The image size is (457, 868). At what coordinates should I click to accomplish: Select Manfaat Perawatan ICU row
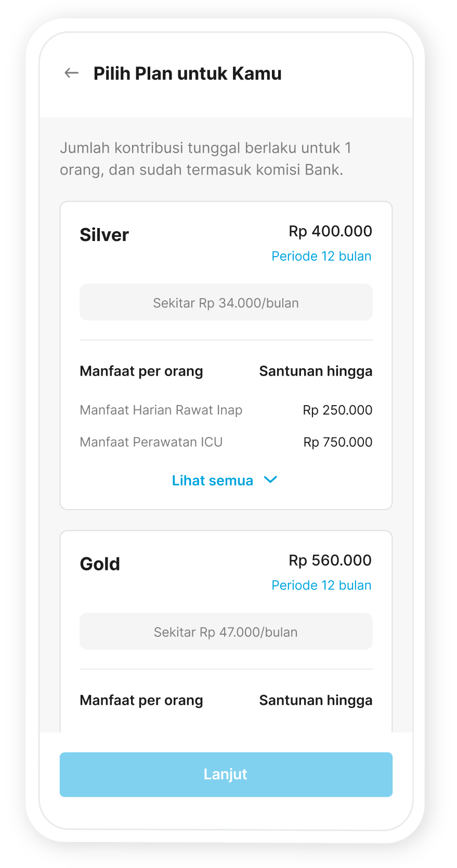pos(151,442)
